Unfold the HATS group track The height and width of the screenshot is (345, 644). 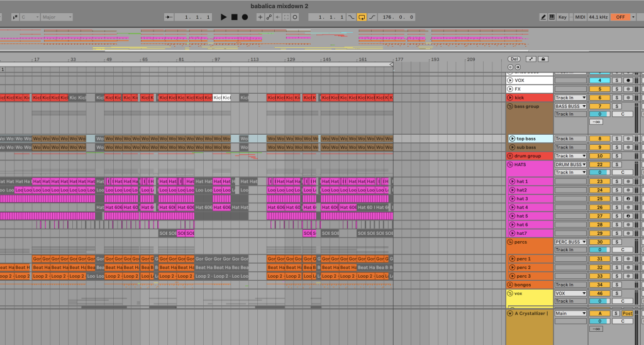click(510, 164)
